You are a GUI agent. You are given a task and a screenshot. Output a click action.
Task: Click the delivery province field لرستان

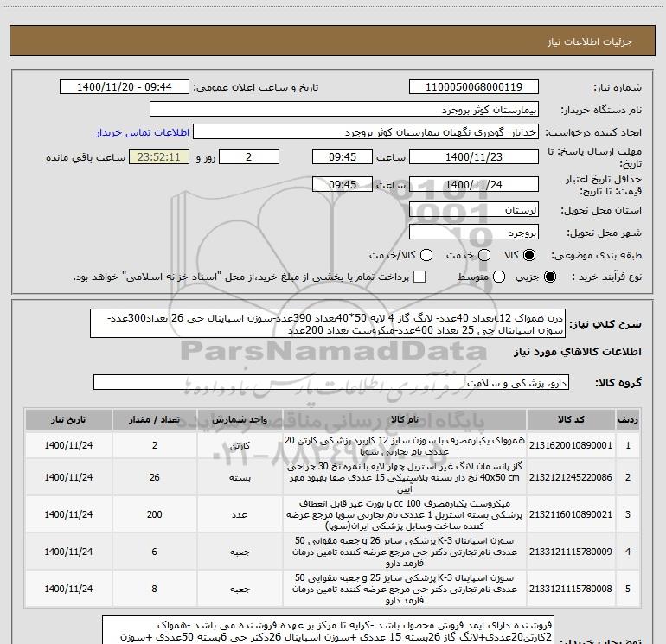474,210
